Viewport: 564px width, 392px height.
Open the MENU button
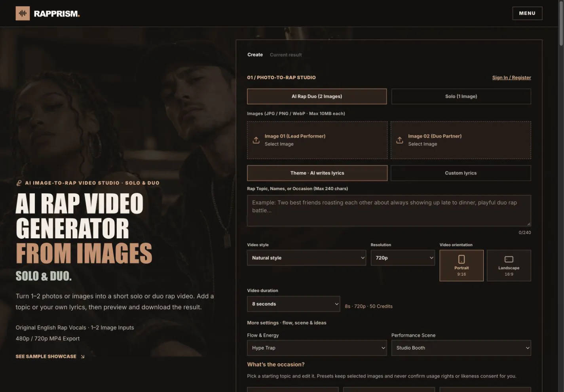pyautogui.click(x=527, y=13)
